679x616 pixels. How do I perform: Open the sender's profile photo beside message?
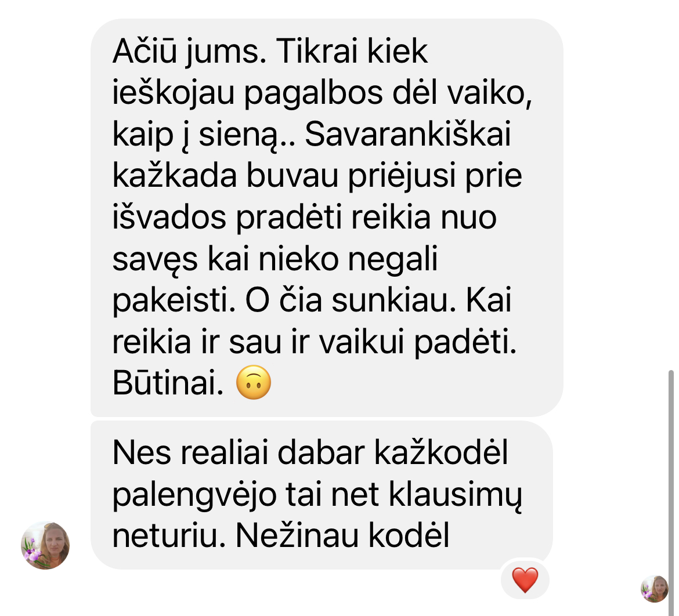[x=45, y=545]
